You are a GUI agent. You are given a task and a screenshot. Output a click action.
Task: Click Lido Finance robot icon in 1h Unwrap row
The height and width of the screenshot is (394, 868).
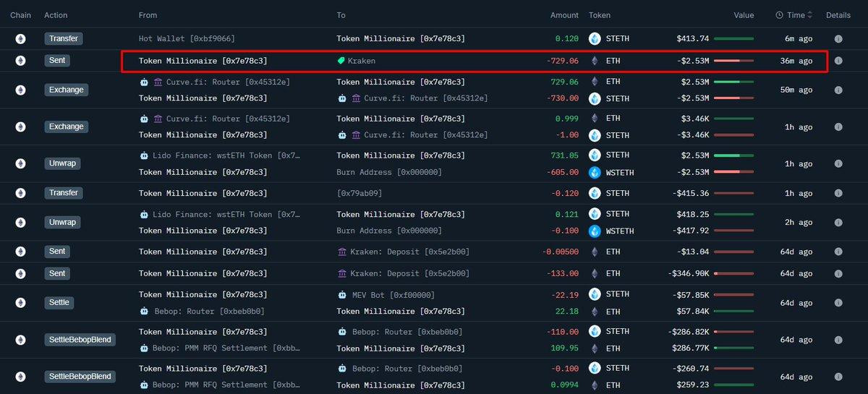pos(144,155)
